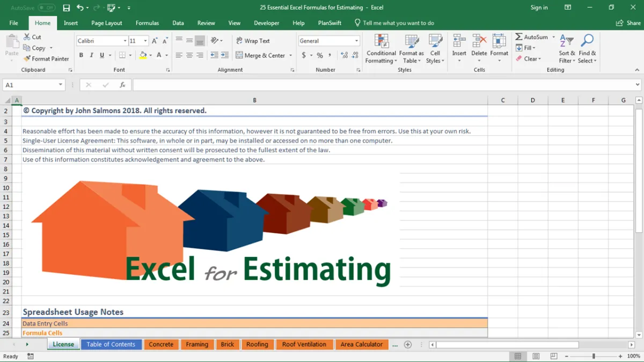
Task: Click the Share button
Action: pyautogui.click(x=628, y=23)
